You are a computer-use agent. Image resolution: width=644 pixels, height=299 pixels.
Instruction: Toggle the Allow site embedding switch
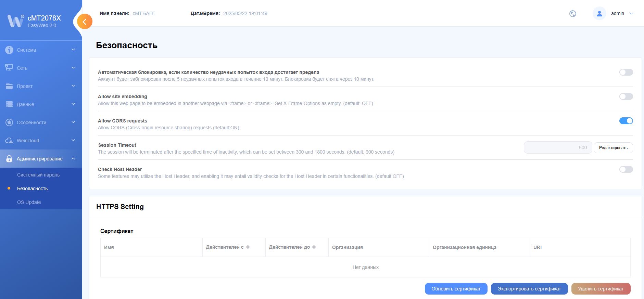(626, 96)
